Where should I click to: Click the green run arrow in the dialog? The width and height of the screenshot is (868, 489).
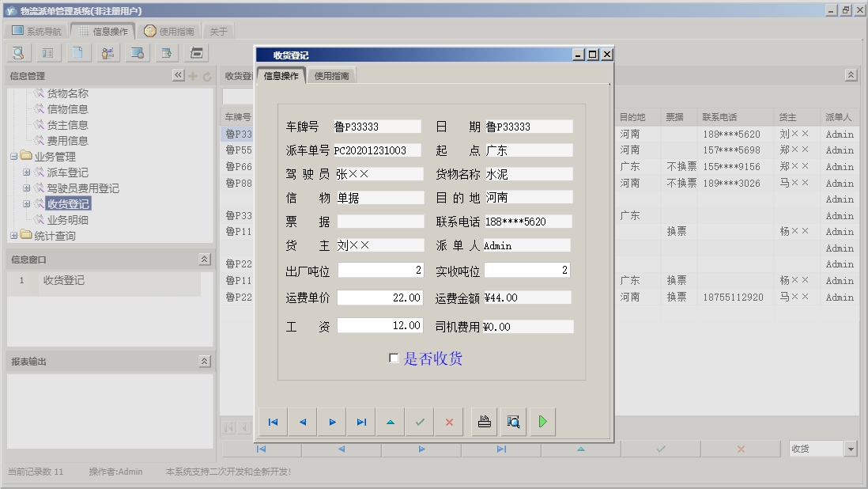[542, 422]
